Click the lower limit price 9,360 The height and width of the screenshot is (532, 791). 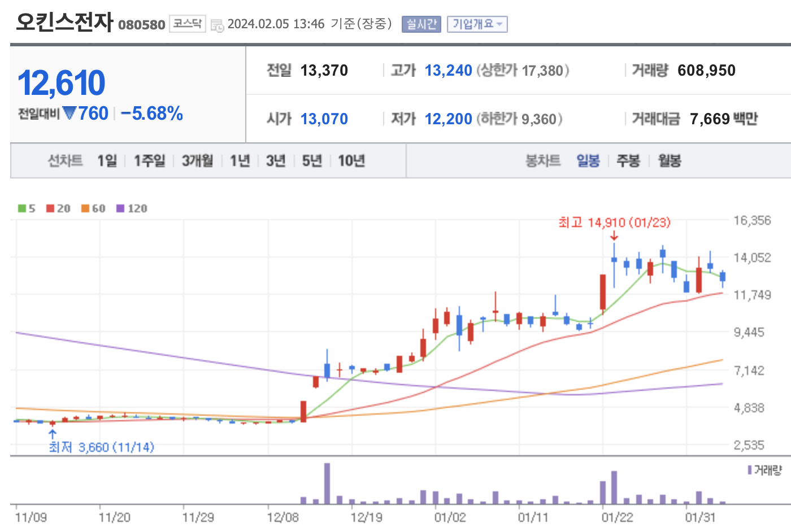click(539, 119)
